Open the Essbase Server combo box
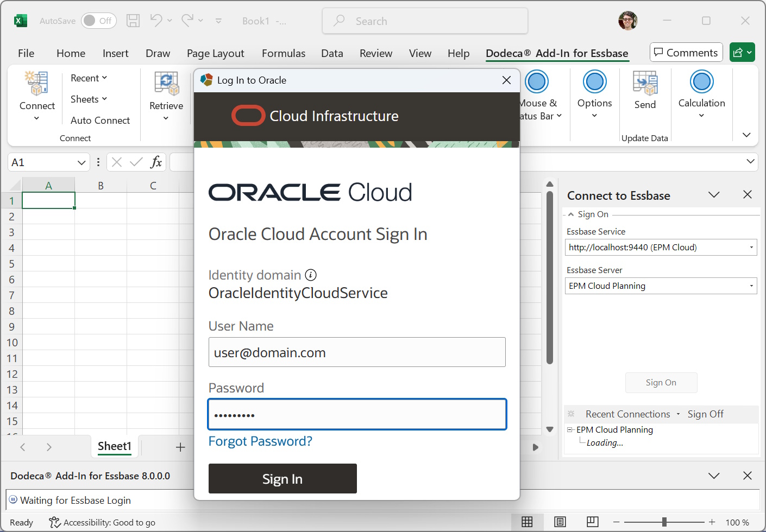This screenshot has height=532, width=766. click(x=751, y=286)
